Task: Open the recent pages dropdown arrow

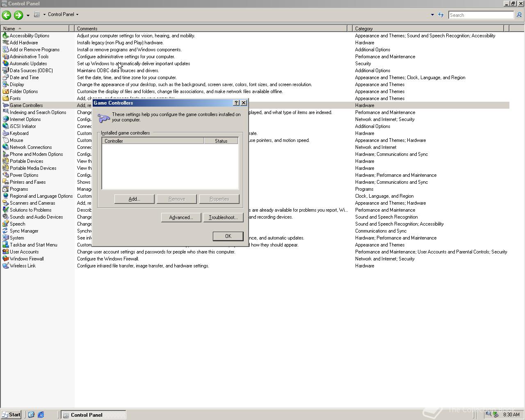Action: (28, 15)
